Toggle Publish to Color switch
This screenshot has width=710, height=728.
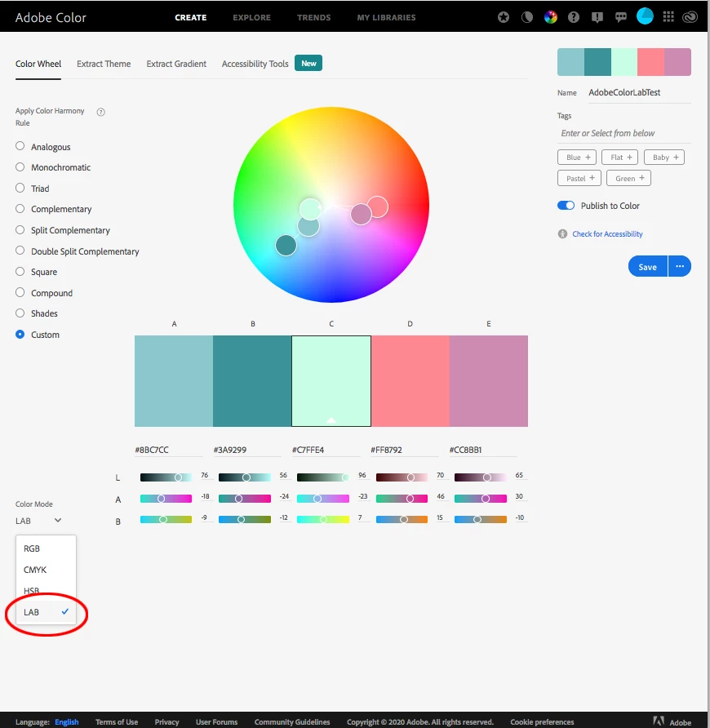tap(566, 206)
